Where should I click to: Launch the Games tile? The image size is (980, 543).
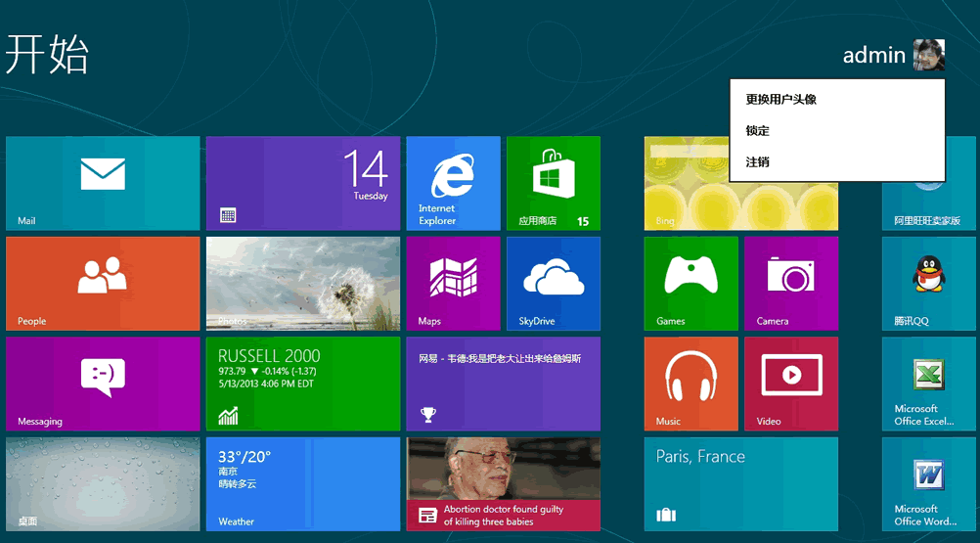coord(690,284)
